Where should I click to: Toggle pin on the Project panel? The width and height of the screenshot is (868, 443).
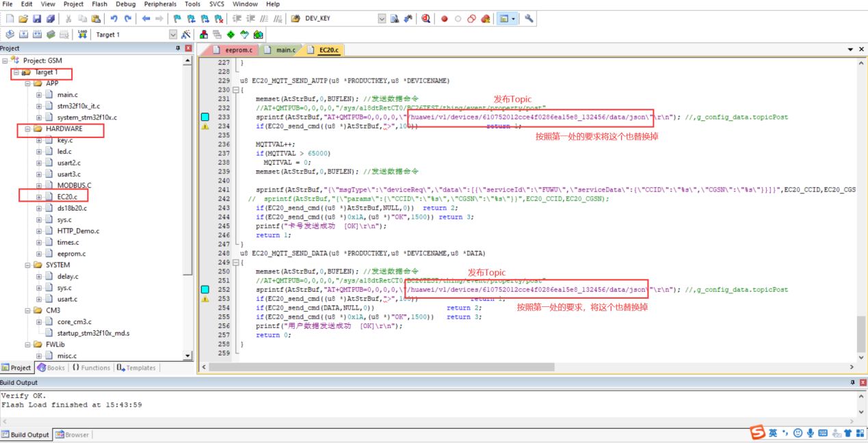pyautogui.click(x=179, y=49)
